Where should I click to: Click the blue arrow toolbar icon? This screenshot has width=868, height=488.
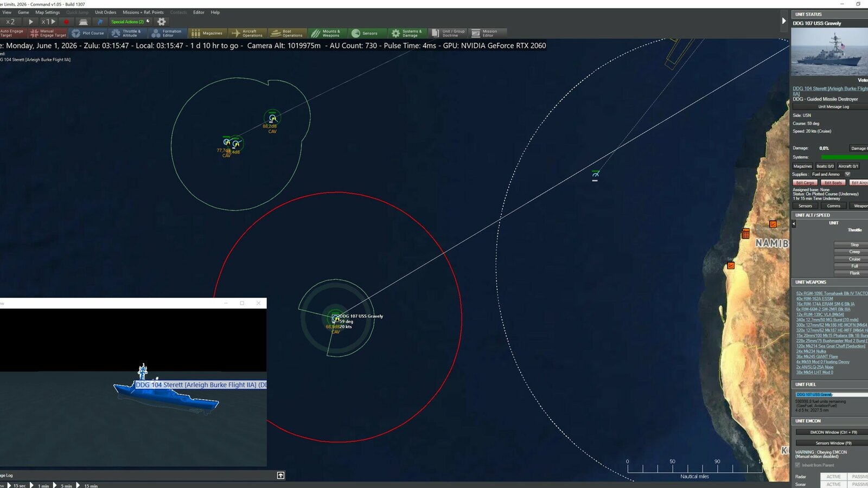(x=100, y=22)
